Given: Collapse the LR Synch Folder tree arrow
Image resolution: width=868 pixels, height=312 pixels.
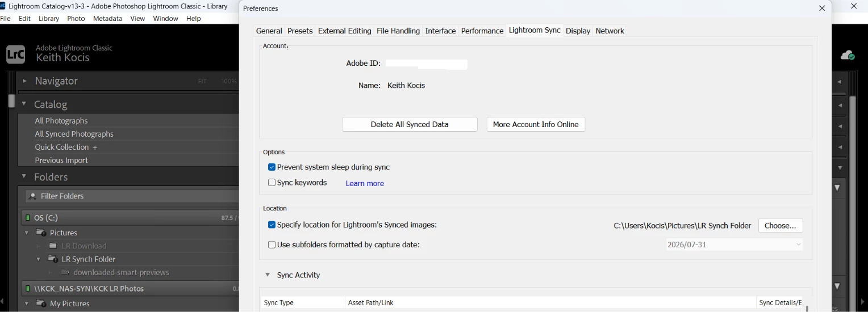Looking at the screenshot, I should pos(39,259).
